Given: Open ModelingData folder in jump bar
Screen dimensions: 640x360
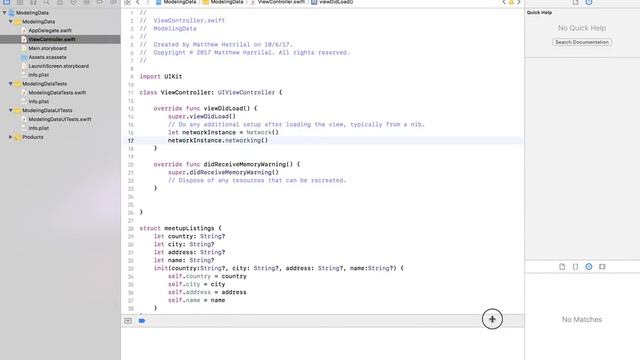Looking at the screenshot, I should [223, 2].
